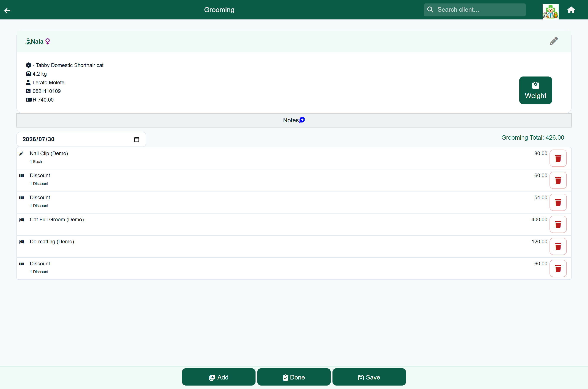The width and height of the screenshot is (588, 389).
Task: Click the search magnifier icon
Action: click(430, 10)
